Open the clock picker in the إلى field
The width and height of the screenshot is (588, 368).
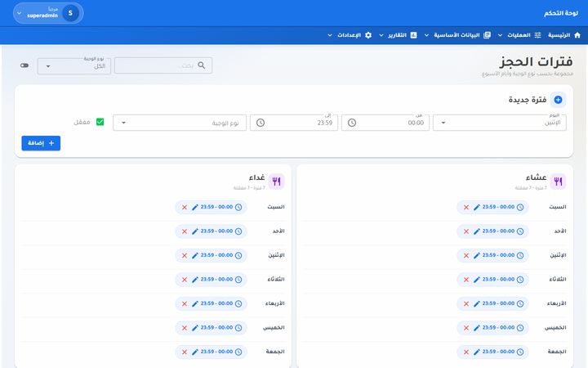[x=261, y=123]
